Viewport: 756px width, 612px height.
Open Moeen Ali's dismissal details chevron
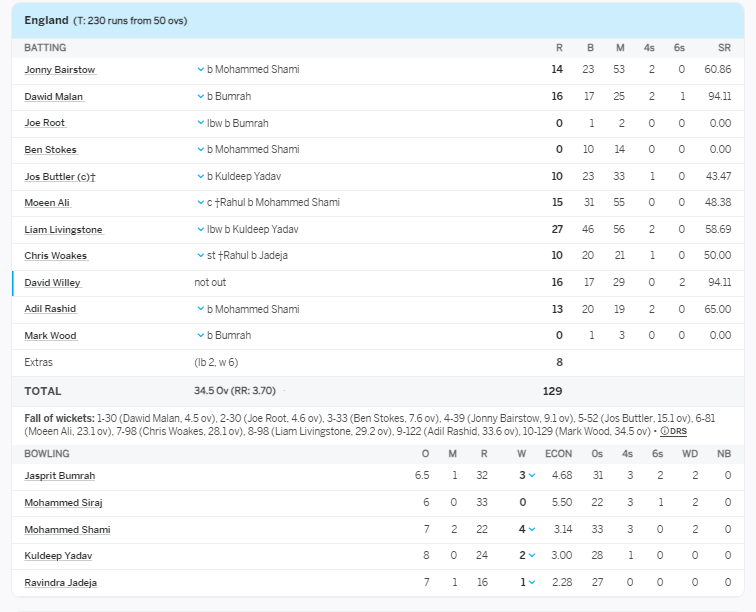click(200, 203)
